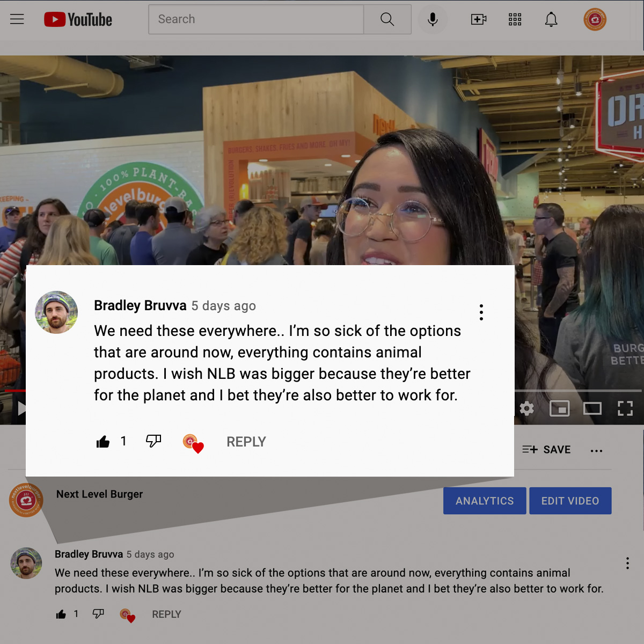
Task: Start voice search with microphone
Action: click(x=433, y=19)
